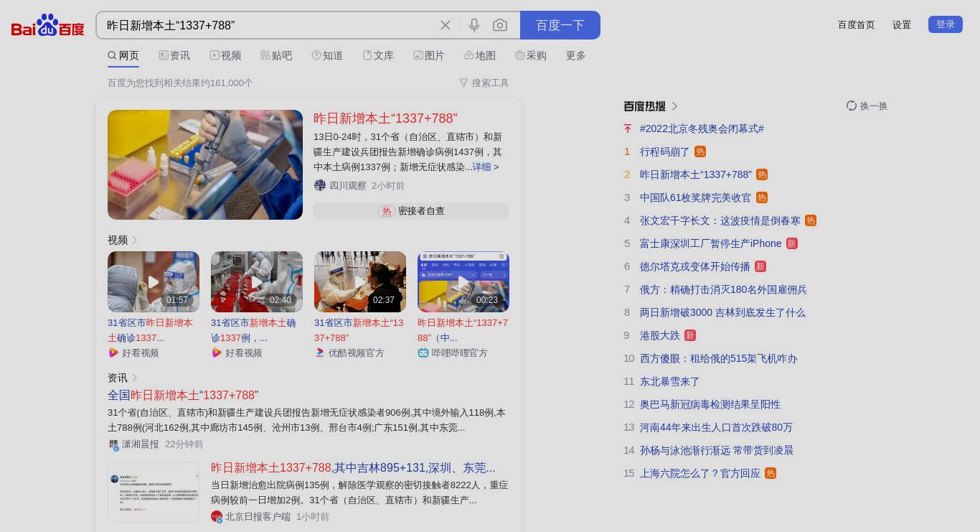
Task: Open hot search item ranked 2
Action: pyautogui.click(x=696, y=174)
